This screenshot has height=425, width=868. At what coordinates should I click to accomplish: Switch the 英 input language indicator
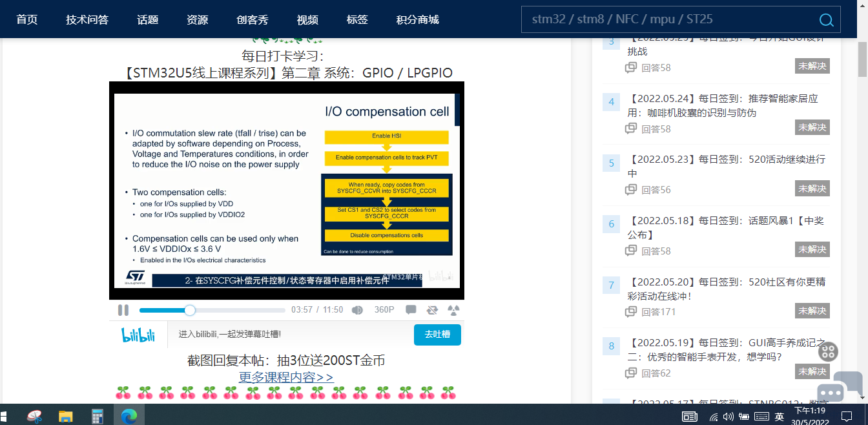click(780, 417)
